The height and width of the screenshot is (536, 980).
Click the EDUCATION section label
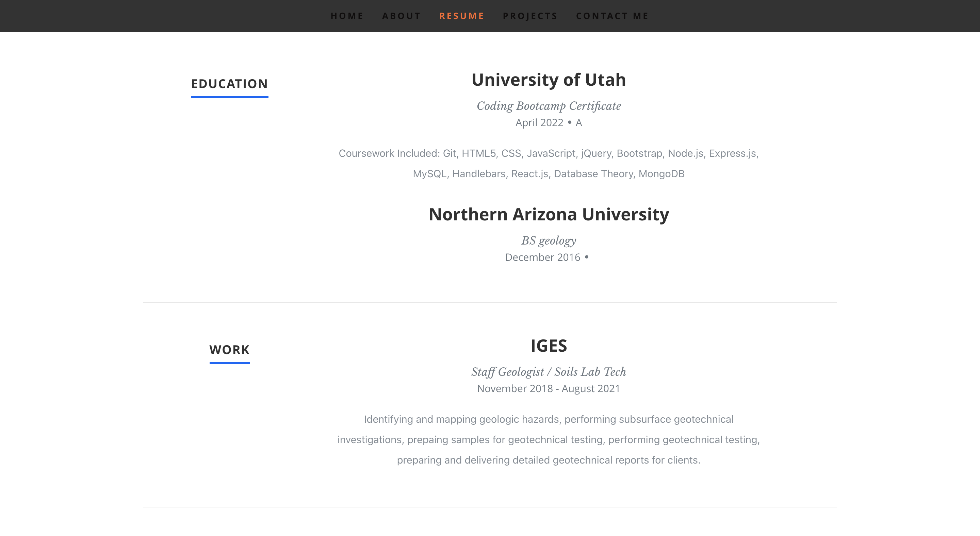pyautogui.click(x=229, y=84)
